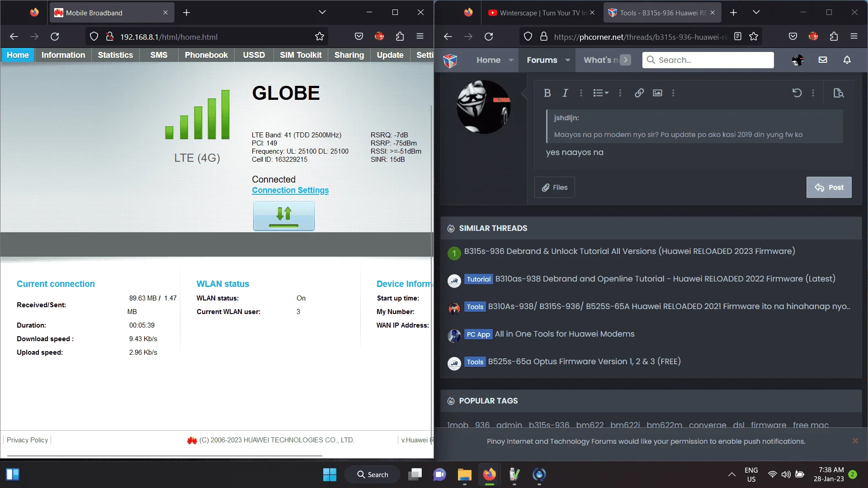Open the modem Sharing tab
Image resolution: width=868 pixels, height=488 pixels.
349,55
